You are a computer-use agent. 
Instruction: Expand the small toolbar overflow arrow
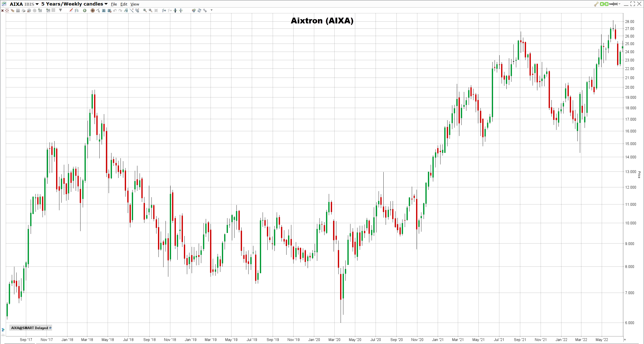212,10
